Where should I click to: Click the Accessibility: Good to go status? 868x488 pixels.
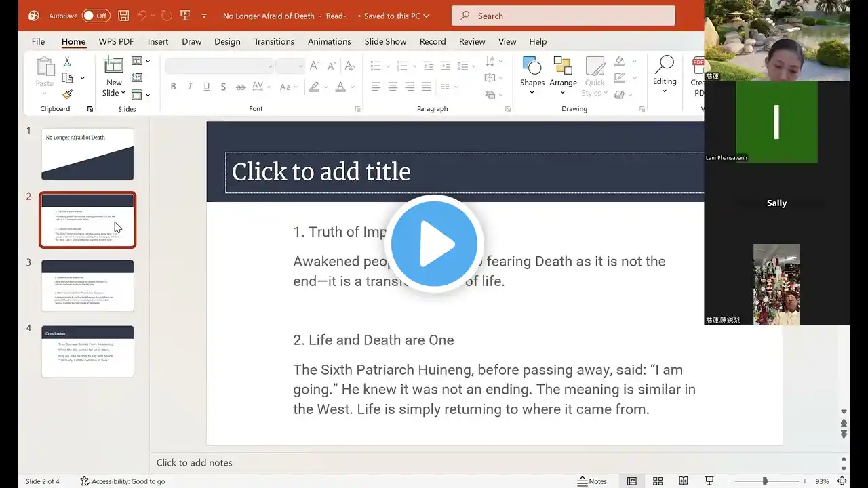(x=123, y=481)
